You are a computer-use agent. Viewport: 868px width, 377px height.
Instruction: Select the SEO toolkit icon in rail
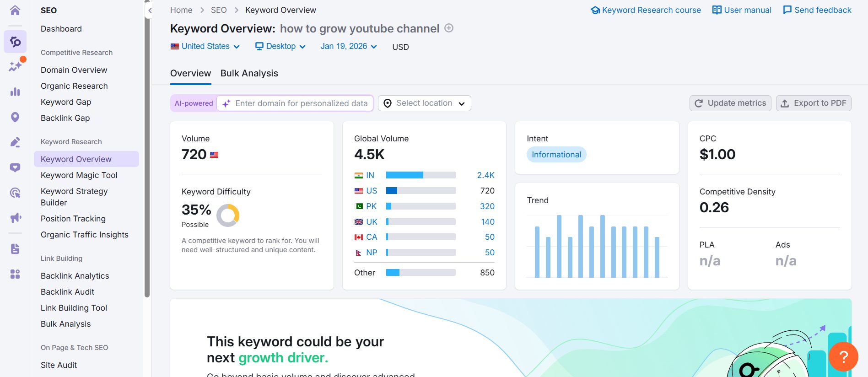click(x=15, y=42)
